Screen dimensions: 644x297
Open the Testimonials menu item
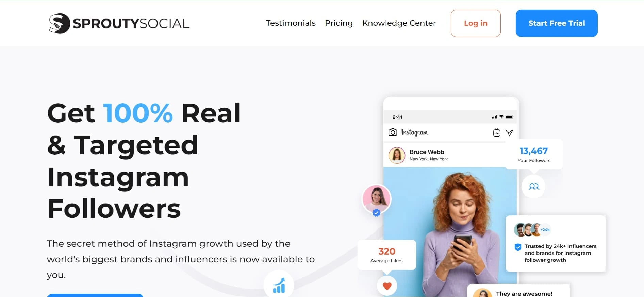pyautogui.click(x=291, y=23)
